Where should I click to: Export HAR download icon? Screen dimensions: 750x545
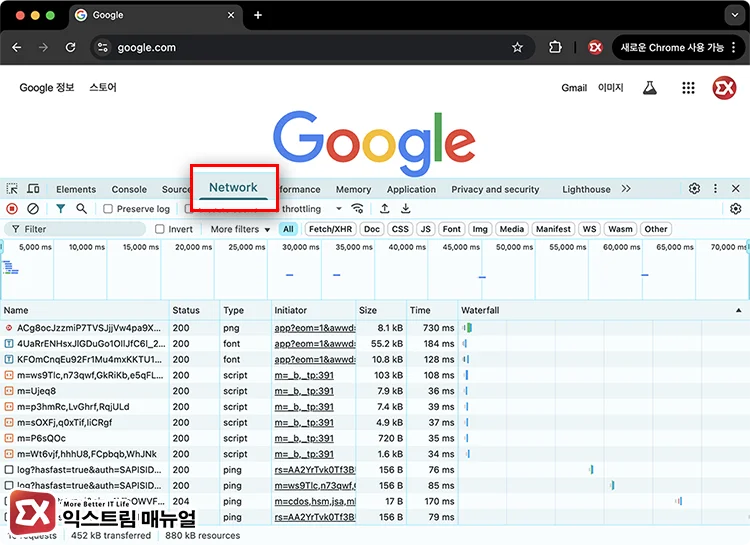point(406,209)
